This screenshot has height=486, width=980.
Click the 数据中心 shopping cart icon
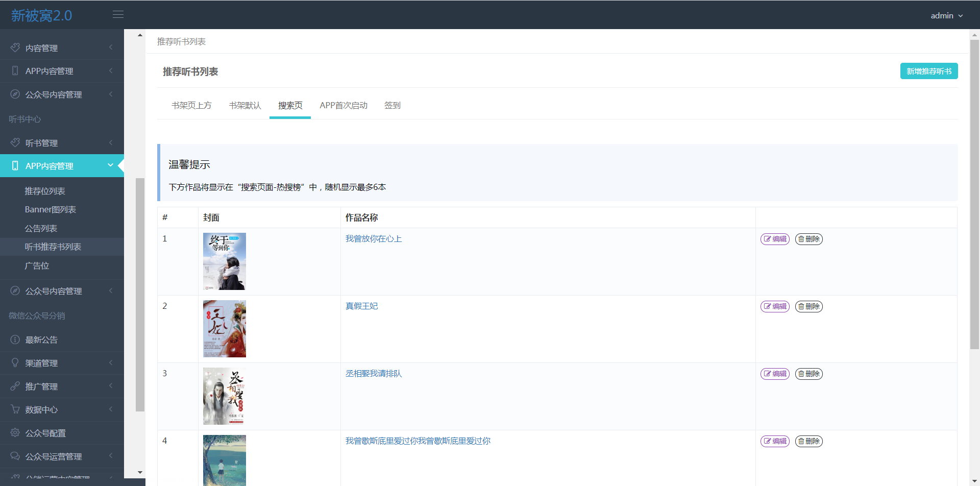(15, 410)
